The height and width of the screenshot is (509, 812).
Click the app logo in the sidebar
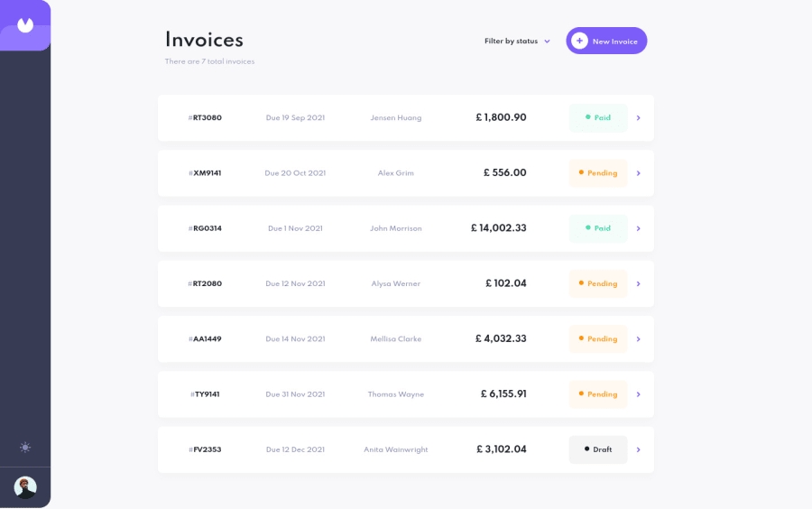tap(25, 25)
